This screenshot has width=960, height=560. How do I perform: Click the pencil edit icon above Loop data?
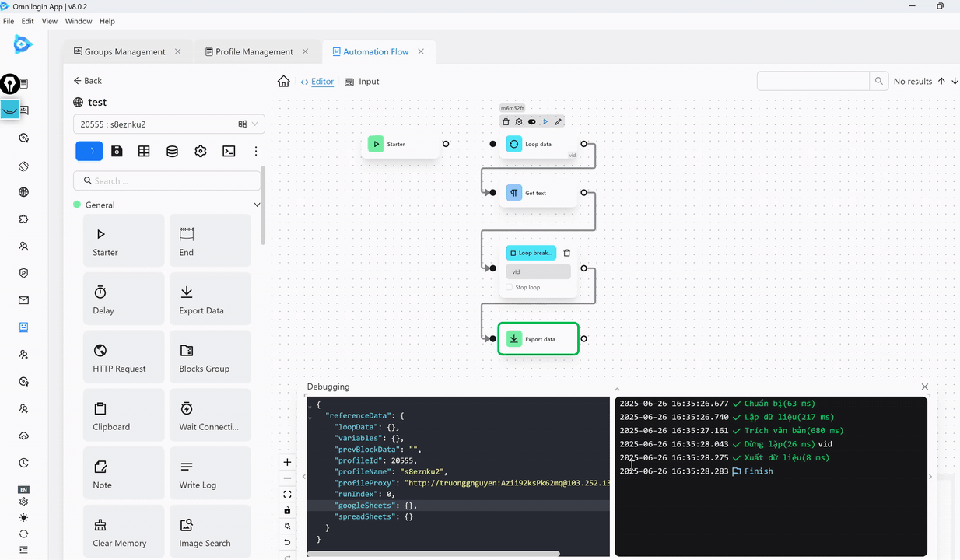click(x=558, y=122)
